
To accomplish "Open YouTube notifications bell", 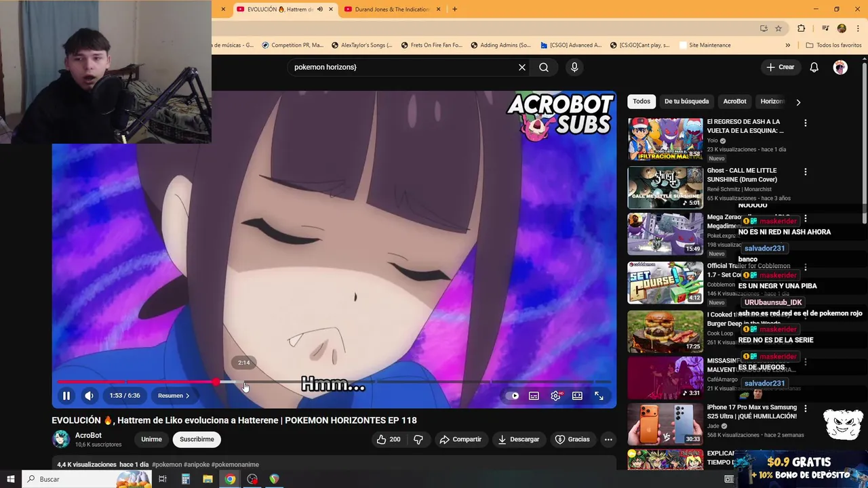I will pos(814,67).
